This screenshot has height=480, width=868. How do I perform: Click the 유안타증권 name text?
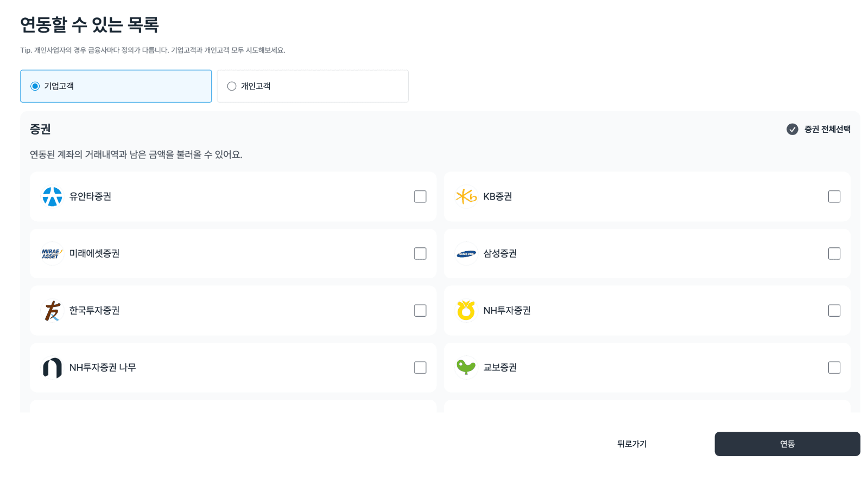(90, 196)
